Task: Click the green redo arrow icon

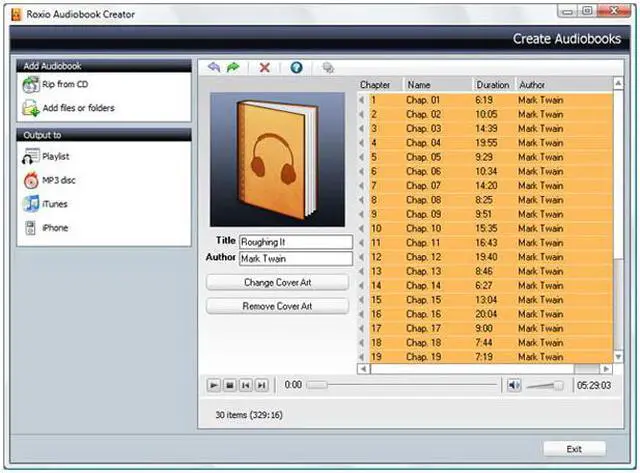Action: (x=234, y=67)
